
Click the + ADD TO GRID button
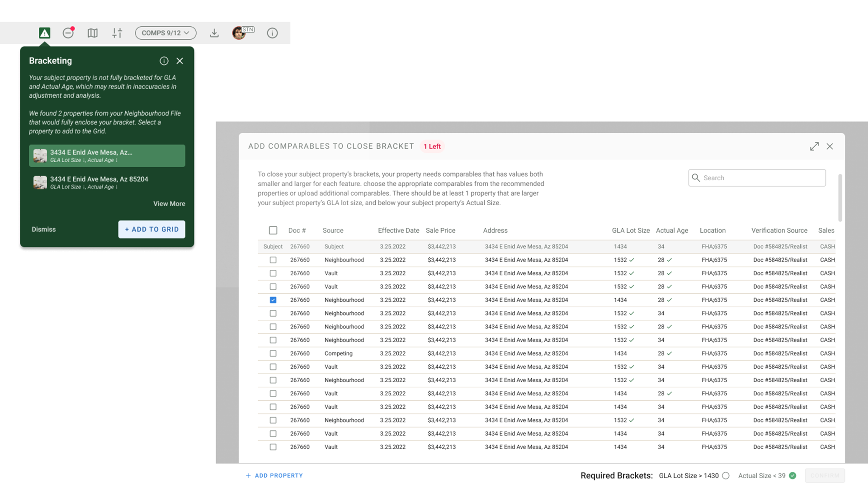[x=152, y=230]
